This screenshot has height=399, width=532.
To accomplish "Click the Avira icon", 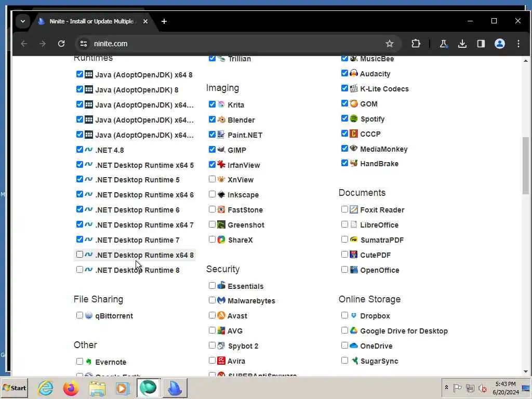I will (x=221, y=361).
